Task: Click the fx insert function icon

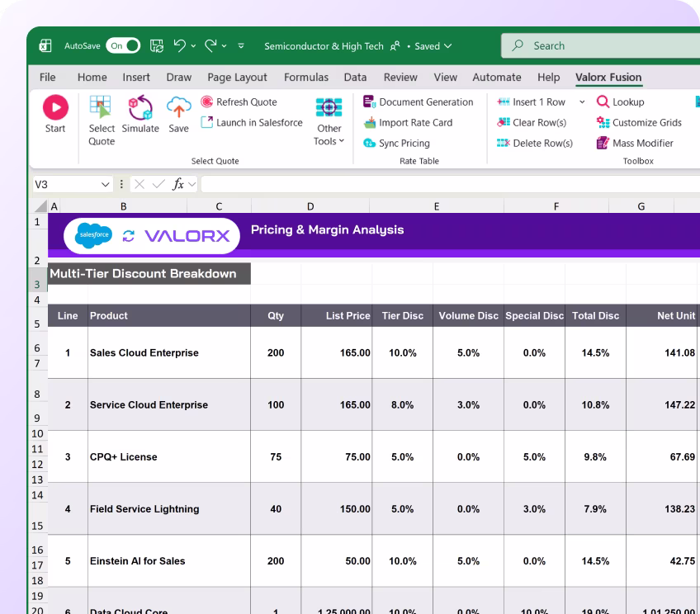Action: click(178, 184)
